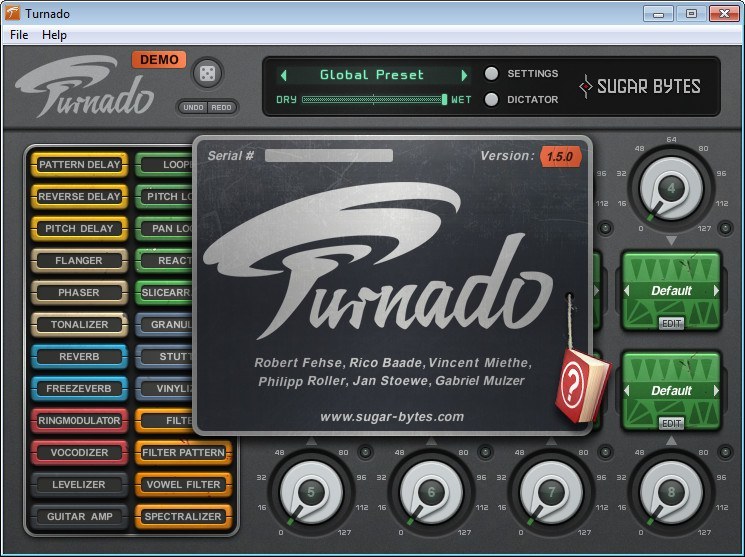Select the GUITAR AMP effect

click(x=79, y=516)
